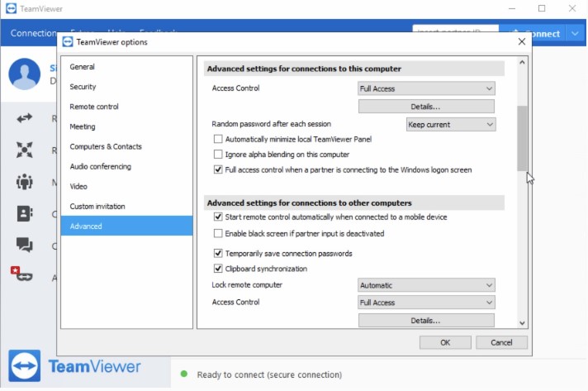Click Cancel to discard options
Screen dimensions: 588x391
click(501, 342)
